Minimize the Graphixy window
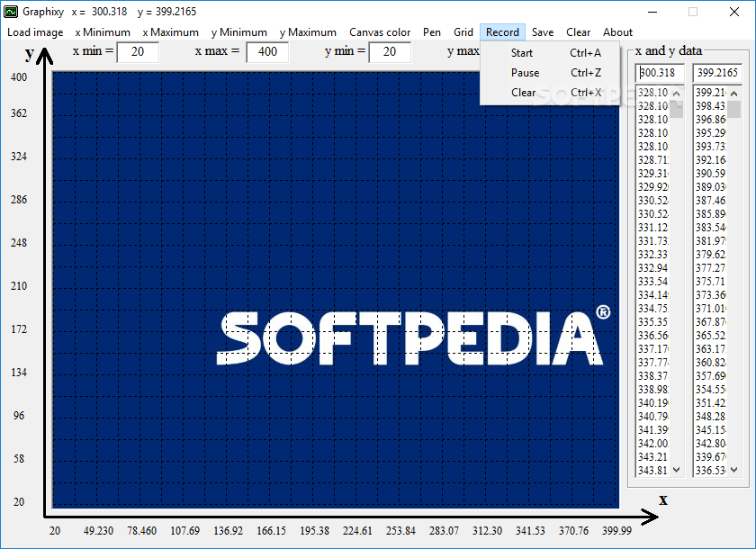The width and height of the screenshot is (756, 549). (652, 12)
